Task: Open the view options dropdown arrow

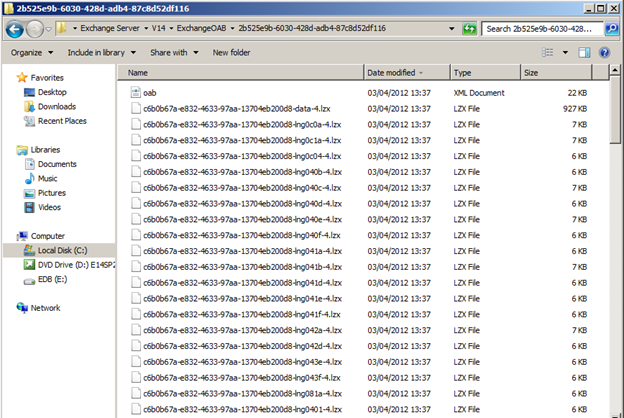Action: coord(565,53)
